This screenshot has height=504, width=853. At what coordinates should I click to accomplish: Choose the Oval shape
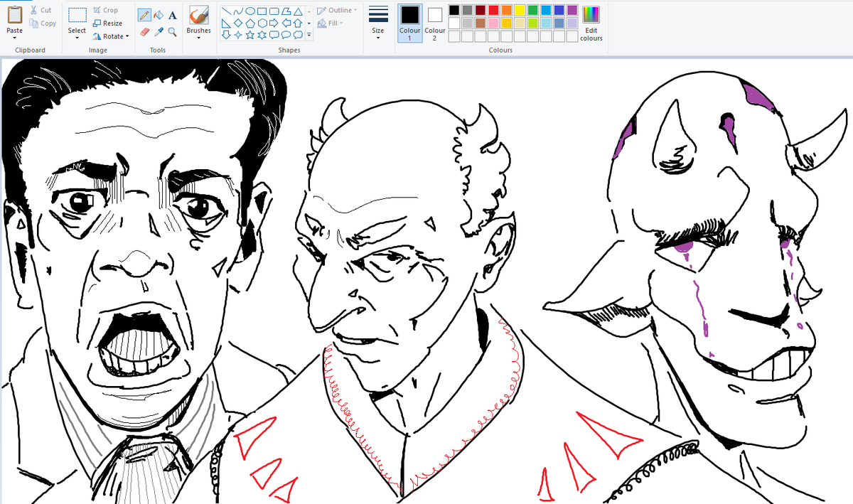click(250, 11)
